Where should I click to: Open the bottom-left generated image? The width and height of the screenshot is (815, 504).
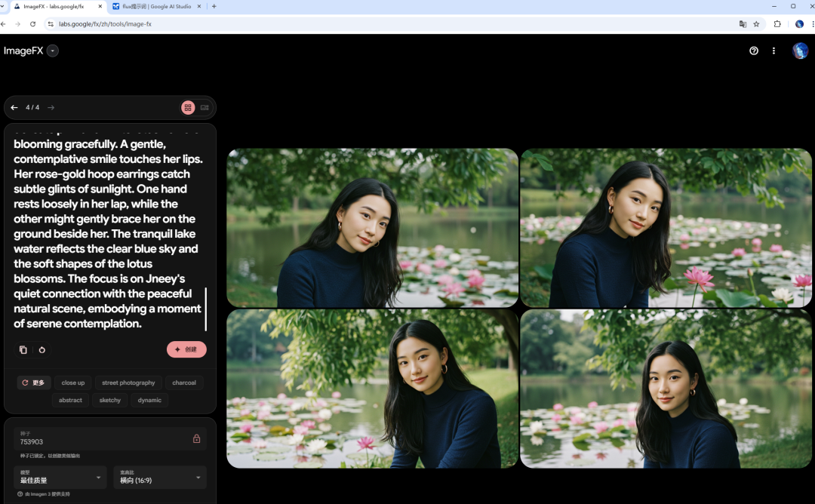(372, 389)
